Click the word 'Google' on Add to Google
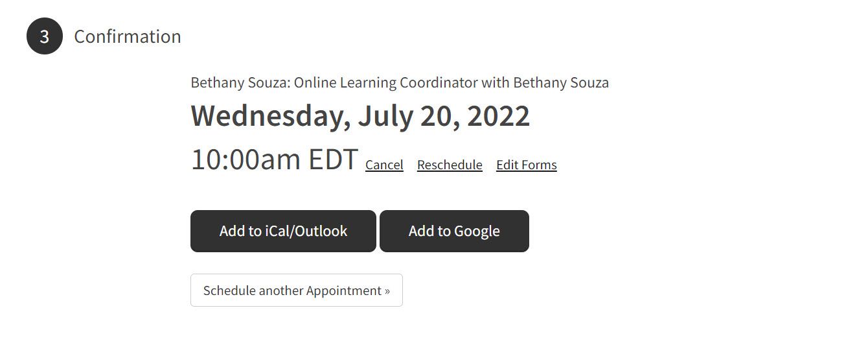The image size is (868, 343). [x=477, y=231]
